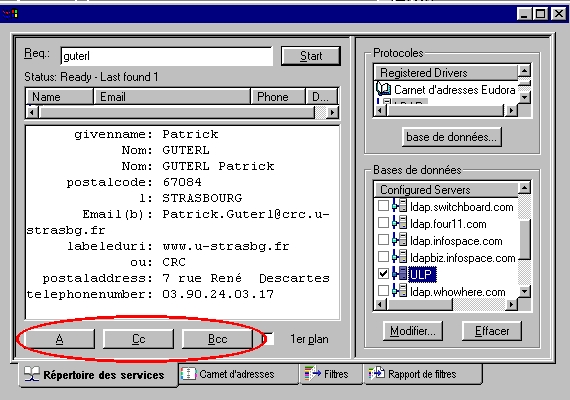Switch to Carnet d'adresses tab
Viewport: 570px width, 400px height.
(x=238, y=374)
